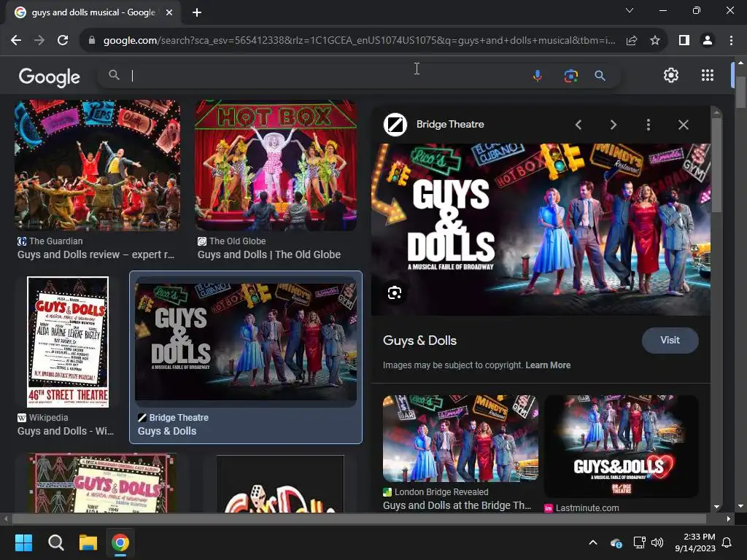The width and height of the screenshot is (747, 560).
Task: Show next image in preview panel
Action: (613, 125)
